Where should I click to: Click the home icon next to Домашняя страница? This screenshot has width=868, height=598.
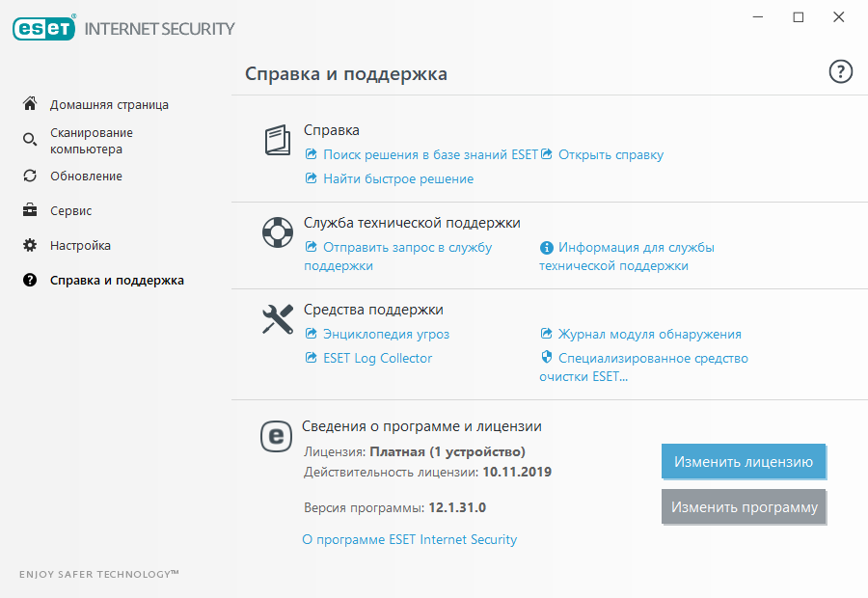pyautogui.click(x=30, y=103)
